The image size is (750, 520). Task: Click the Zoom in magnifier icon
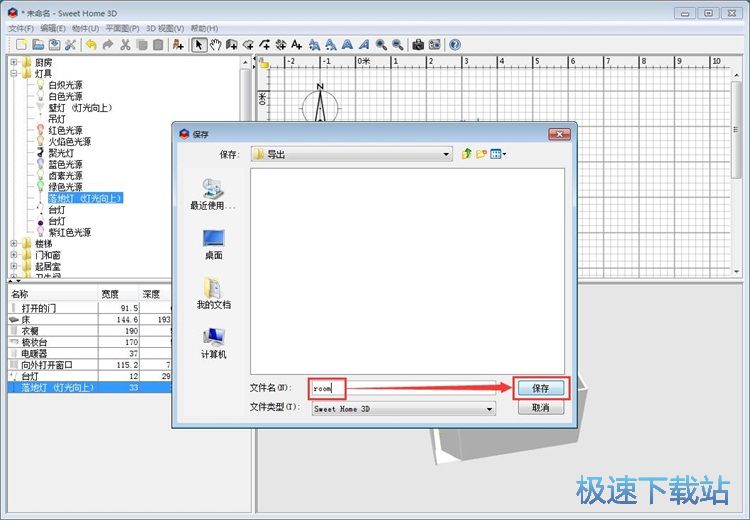(x=381, y=45)
